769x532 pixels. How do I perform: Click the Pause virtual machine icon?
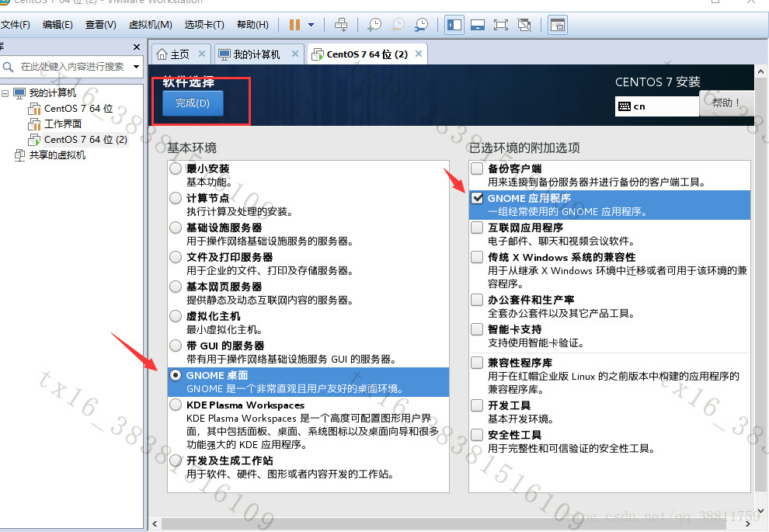click(294, 25)
